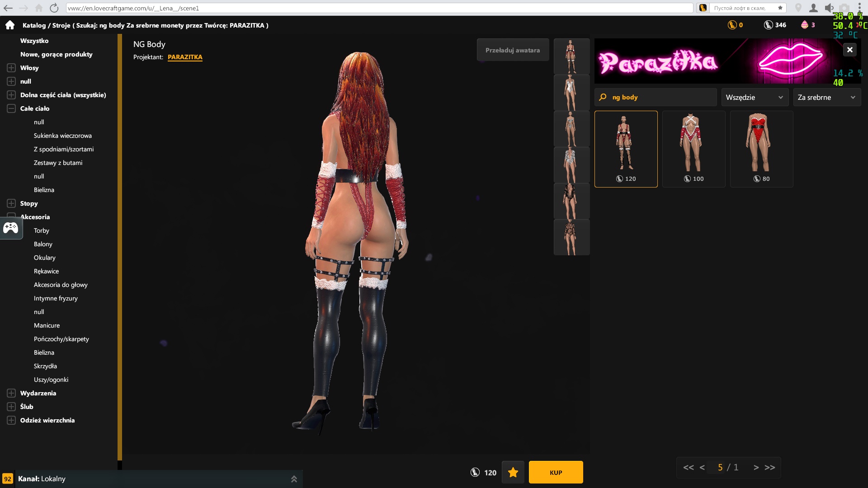Expand the chat panel with double-chevron arrows

(x=294, y=479)
